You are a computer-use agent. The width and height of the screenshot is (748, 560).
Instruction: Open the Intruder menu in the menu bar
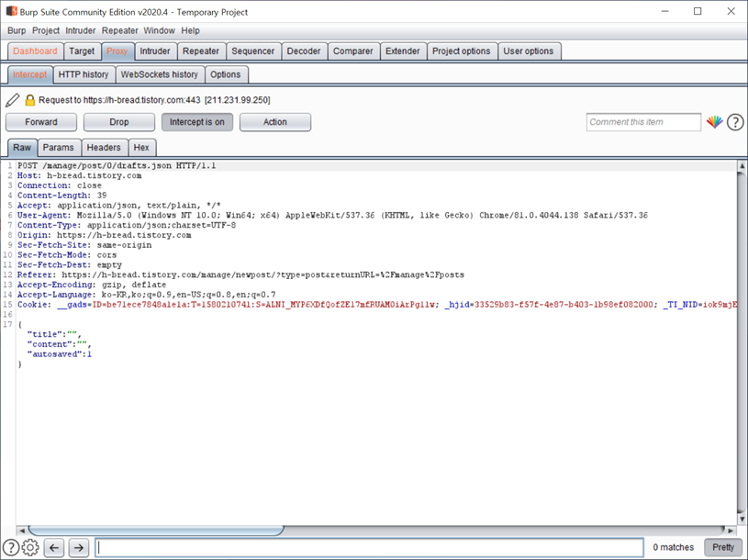coord(80,30)
